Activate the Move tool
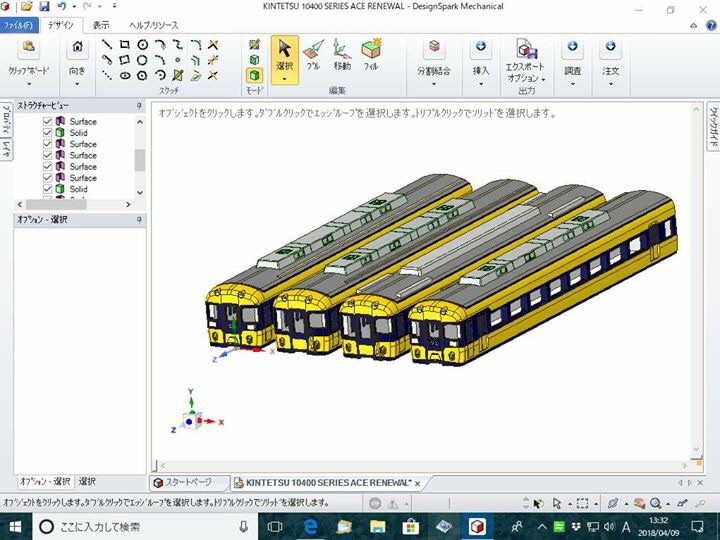This screenshot has width=720, height=540. point(342,55)
